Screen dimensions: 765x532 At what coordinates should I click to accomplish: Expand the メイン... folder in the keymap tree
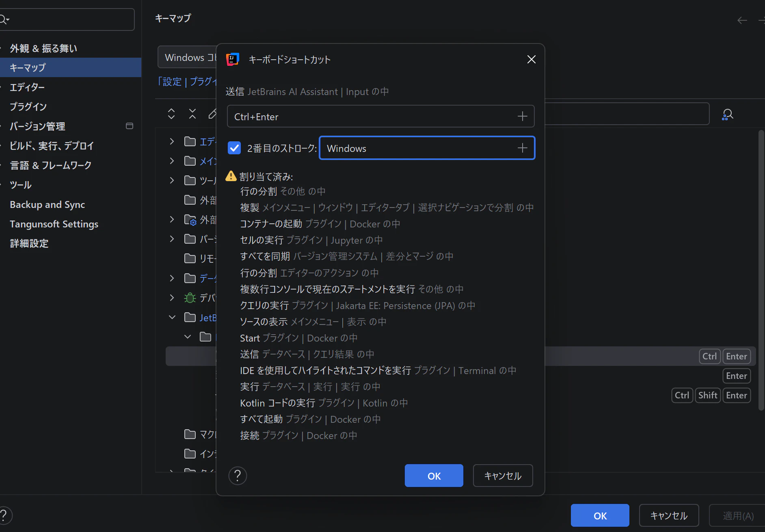coord(172,161)
